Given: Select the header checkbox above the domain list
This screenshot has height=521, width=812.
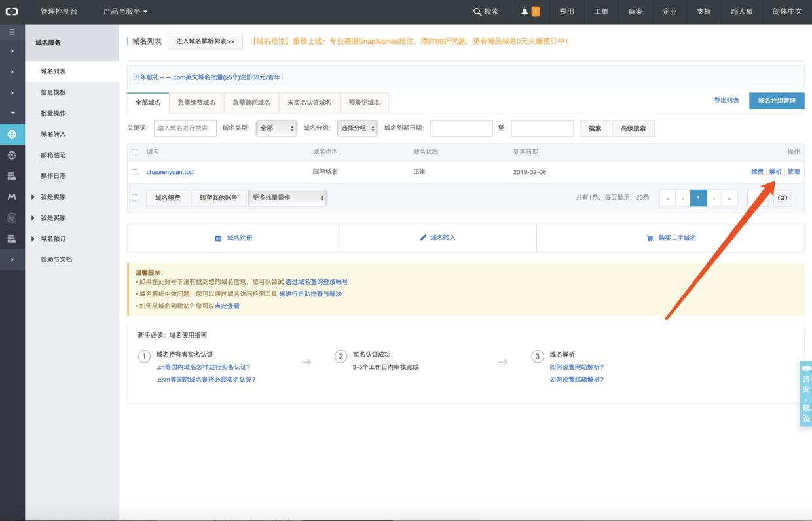Looking at the screenshot, I should click(136, 151).
